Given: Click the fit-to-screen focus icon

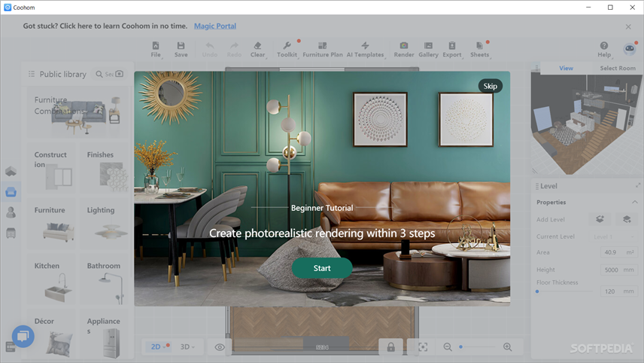Looking at the screenshot, I should [423, 347].
